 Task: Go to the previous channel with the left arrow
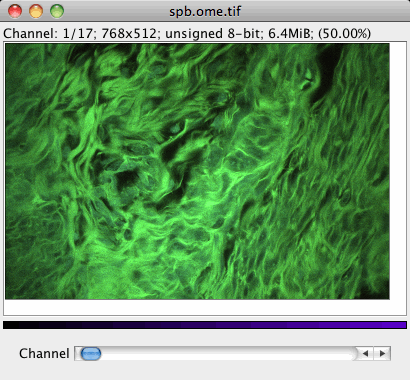point(365,353)
